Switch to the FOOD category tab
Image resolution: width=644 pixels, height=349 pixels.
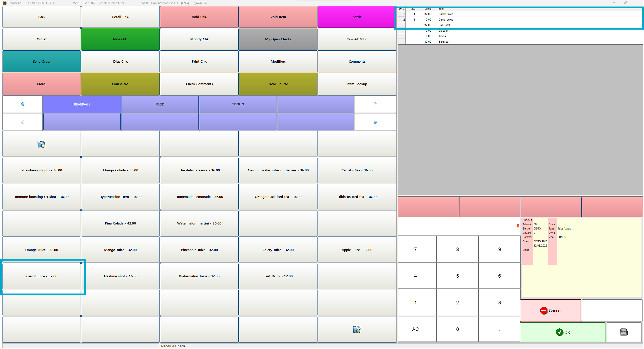160,104
